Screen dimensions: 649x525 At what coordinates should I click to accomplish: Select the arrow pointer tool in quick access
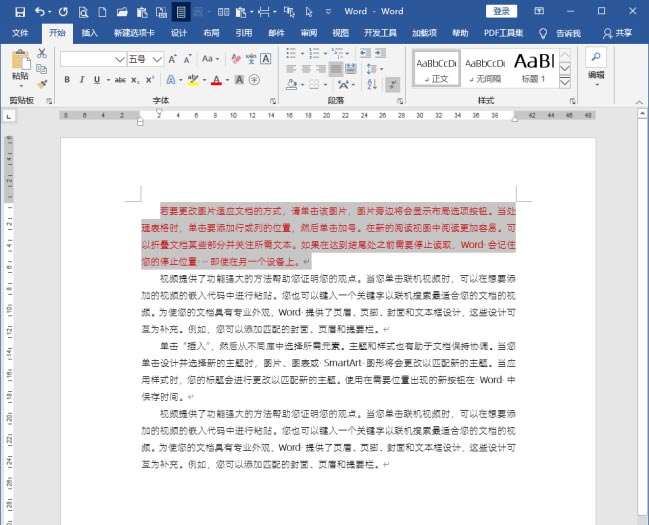pyautogui.click(x=309, y=12)
